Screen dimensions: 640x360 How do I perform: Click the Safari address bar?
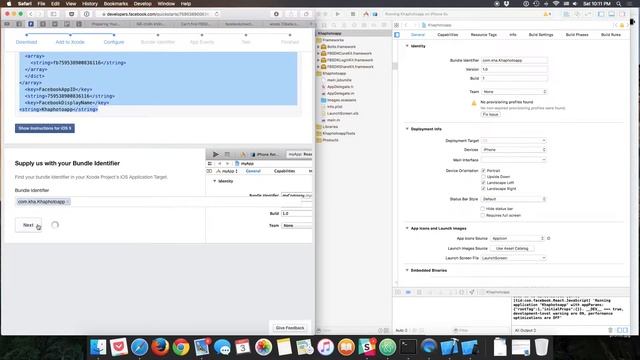pos(158,14)
